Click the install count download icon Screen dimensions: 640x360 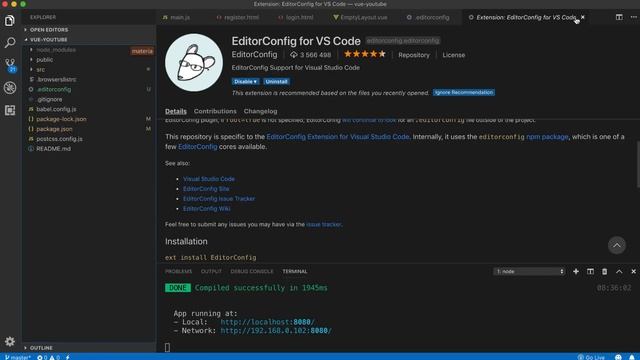(x=293, y=55)
